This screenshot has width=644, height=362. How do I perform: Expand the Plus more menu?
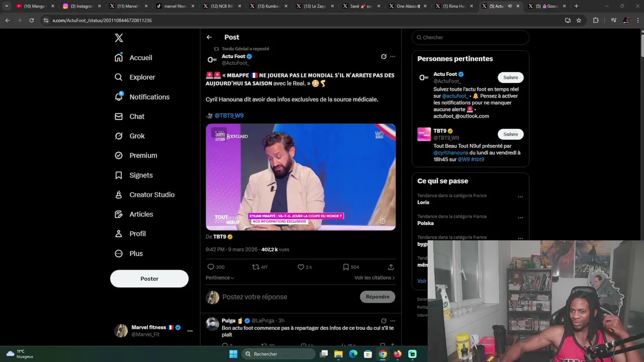(x=129, y=254)
